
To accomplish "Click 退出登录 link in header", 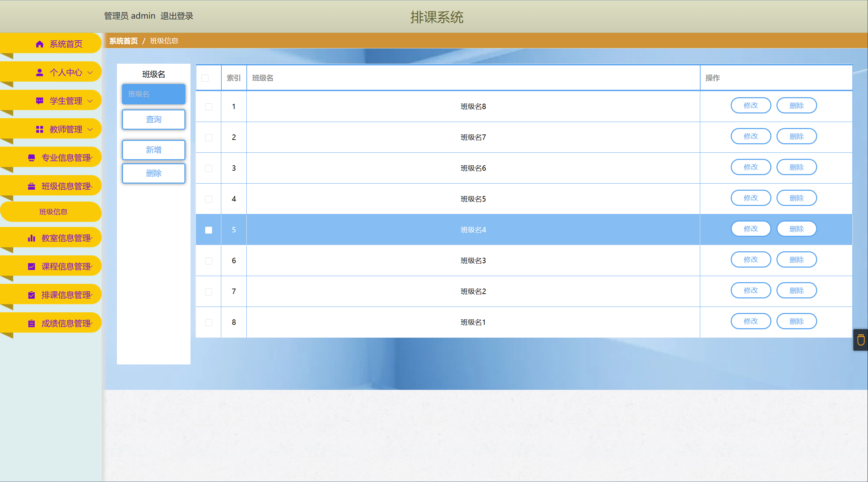I will click(177, 16).
